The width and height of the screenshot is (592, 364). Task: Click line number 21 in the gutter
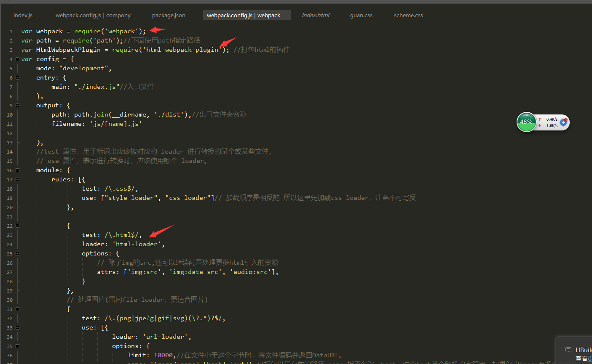tap(10, 217)
